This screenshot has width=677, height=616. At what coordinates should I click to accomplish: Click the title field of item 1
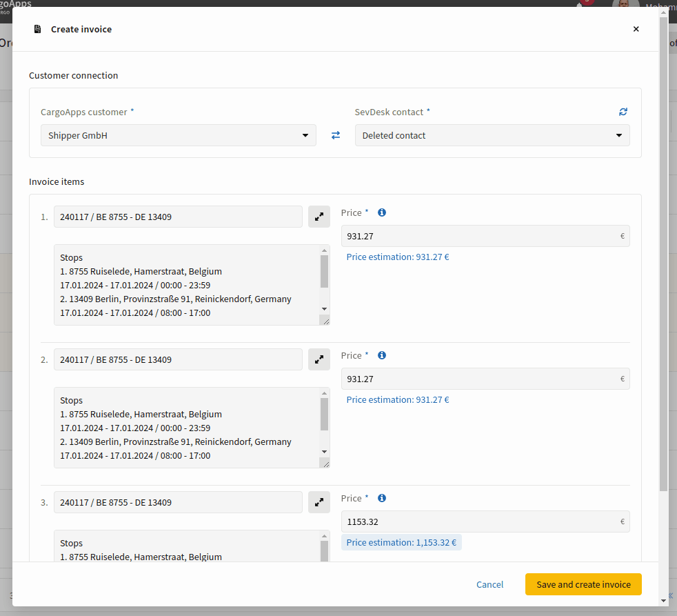coord(178,217)
